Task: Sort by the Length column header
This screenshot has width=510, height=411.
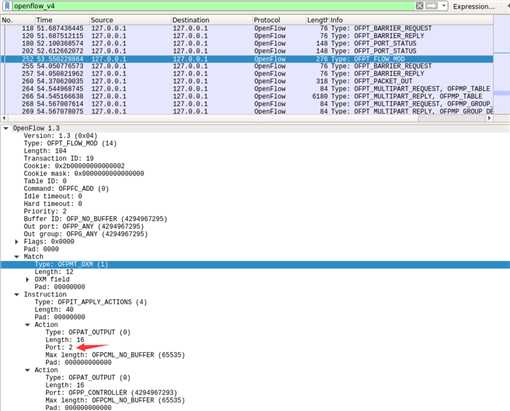Action: point(317,20)
